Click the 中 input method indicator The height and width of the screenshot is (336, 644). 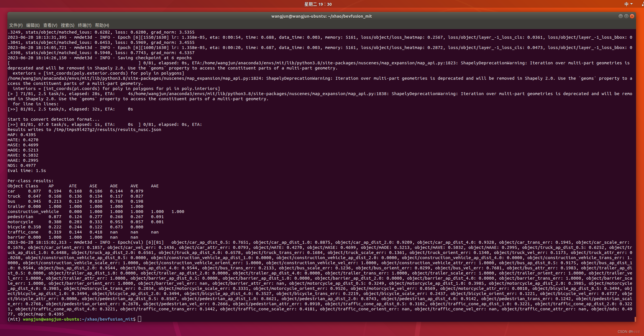click(626, 4)
